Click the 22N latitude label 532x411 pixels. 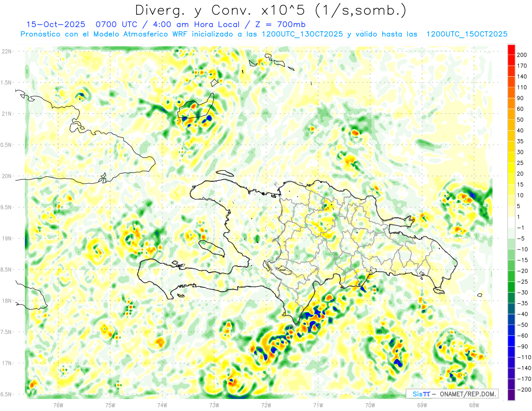tap(7, 51)
